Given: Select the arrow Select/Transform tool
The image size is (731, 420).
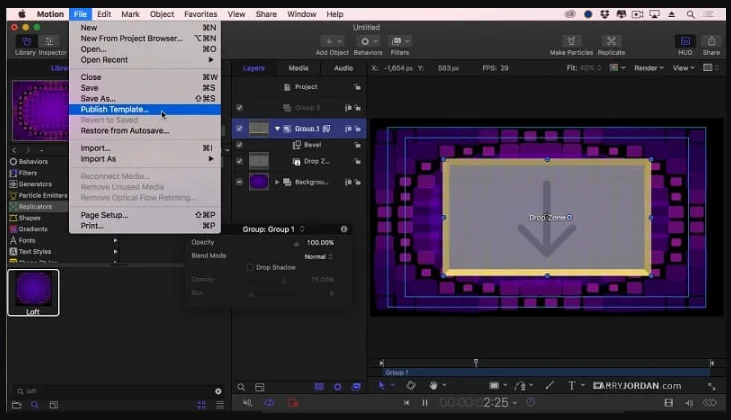Looking at the screenshot, I should [382, 386].
